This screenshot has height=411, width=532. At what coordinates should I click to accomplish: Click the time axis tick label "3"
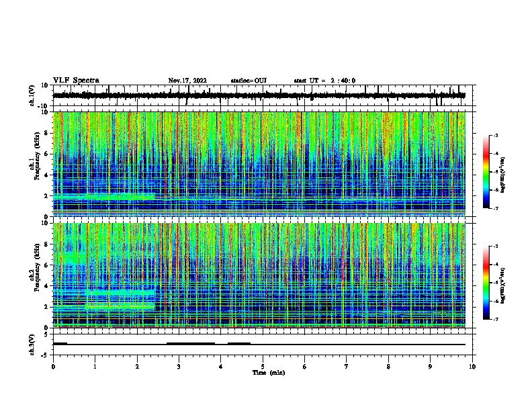pos(179,367)
